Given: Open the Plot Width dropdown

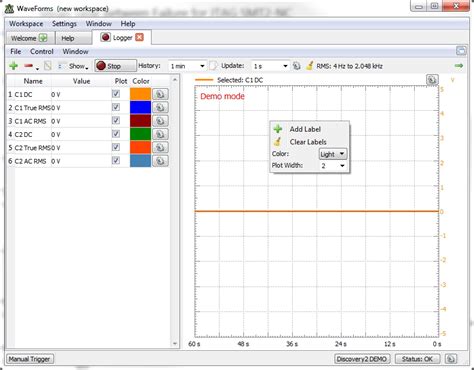Looking at the screenshot, I should point(333,166).
